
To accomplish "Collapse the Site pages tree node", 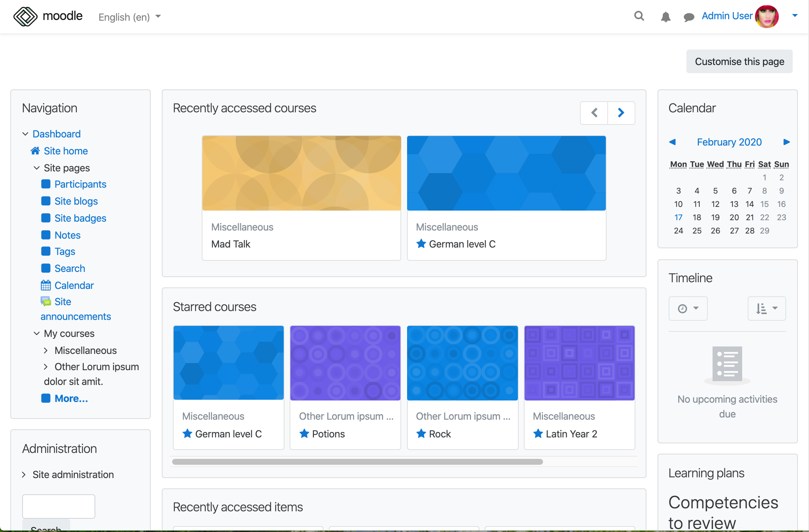I will coord(37,168).
